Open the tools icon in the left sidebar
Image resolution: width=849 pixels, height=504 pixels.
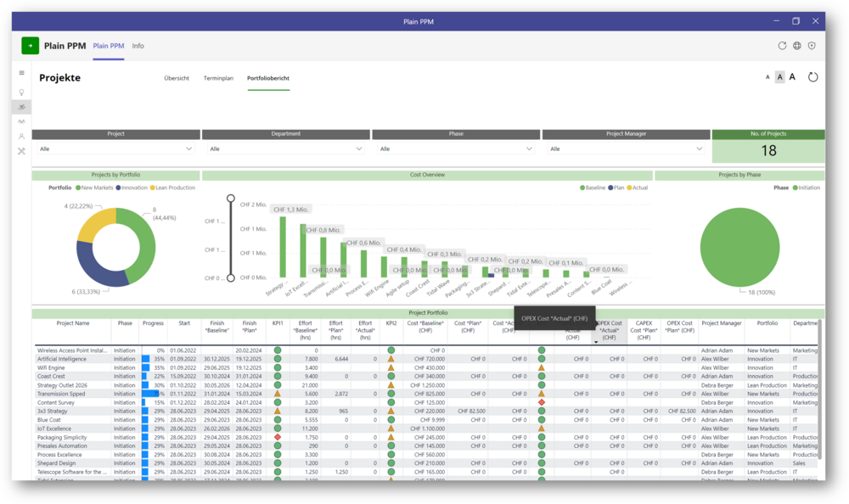21,151
